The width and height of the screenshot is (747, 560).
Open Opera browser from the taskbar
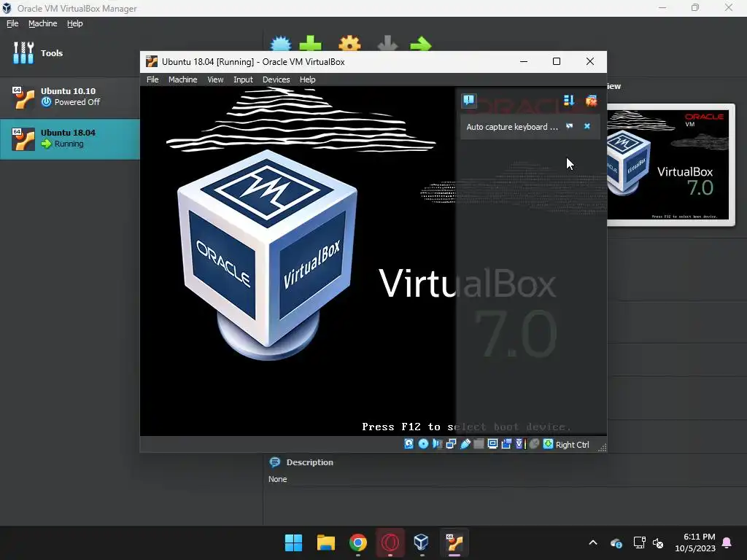(390, 542)
